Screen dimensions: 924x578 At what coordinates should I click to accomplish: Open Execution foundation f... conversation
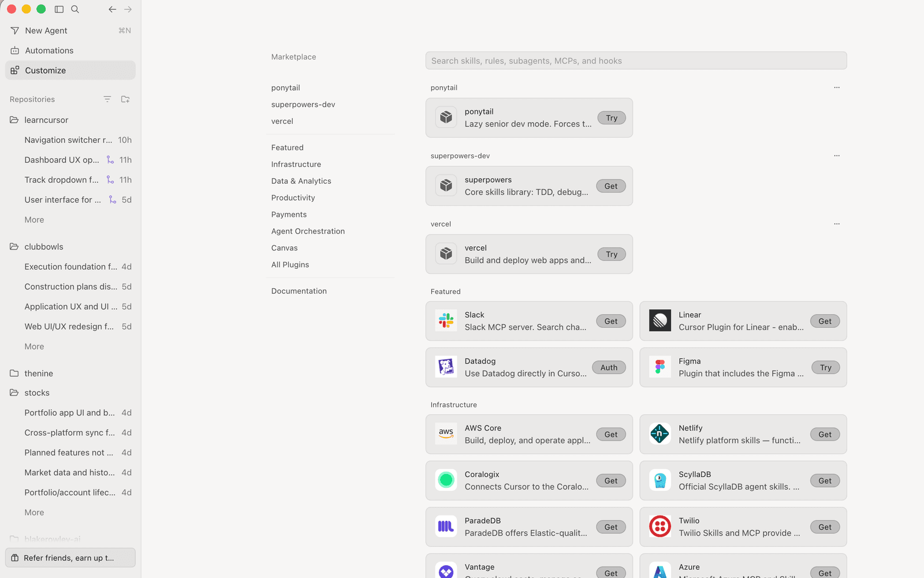tap(70, 266)
